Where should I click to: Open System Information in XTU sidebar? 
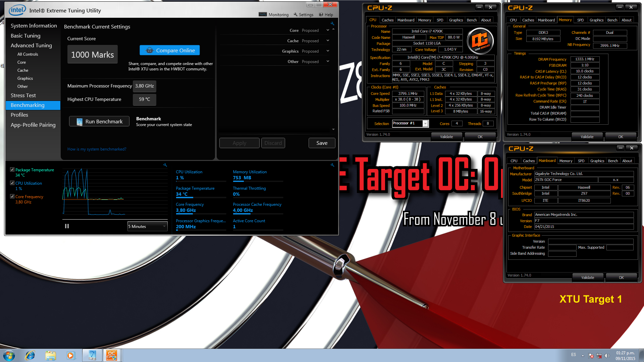[34, 25]
